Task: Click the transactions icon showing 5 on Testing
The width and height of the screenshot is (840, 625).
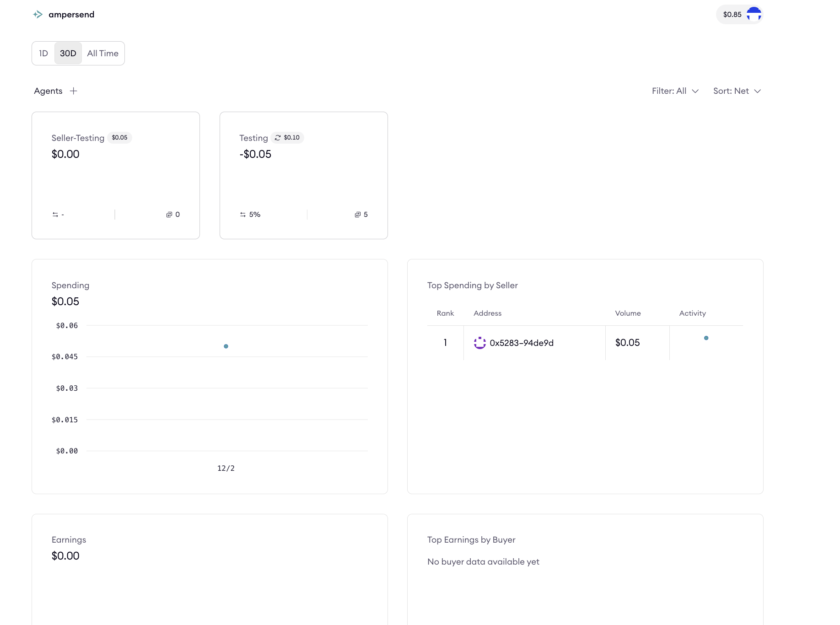Action: point(357,214)
